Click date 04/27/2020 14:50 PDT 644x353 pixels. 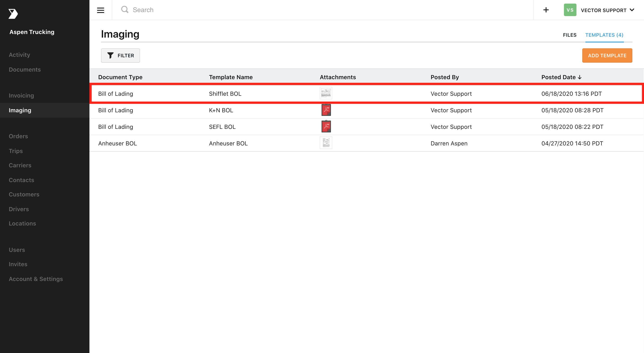coord(572,143)
